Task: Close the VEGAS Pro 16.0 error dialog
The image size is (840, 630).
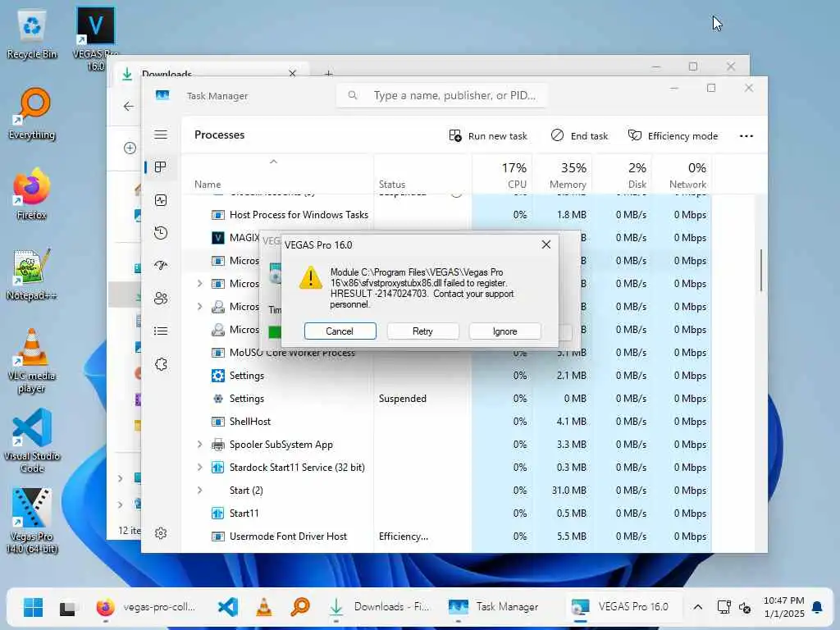Action: click(546, 244)
